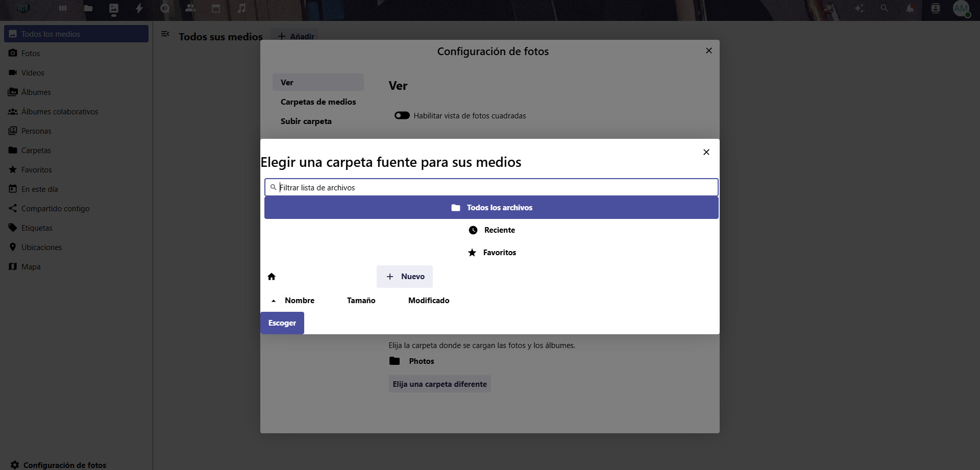Switch to Reciente files view

tap(492, 230)
